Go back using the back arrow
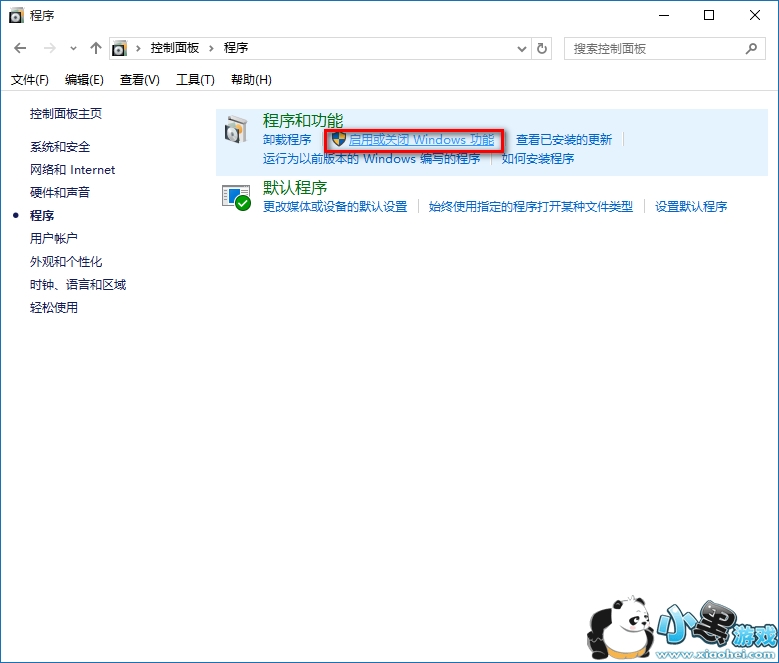779x663 pixels. pyautogui.click(x=21, y=48)
